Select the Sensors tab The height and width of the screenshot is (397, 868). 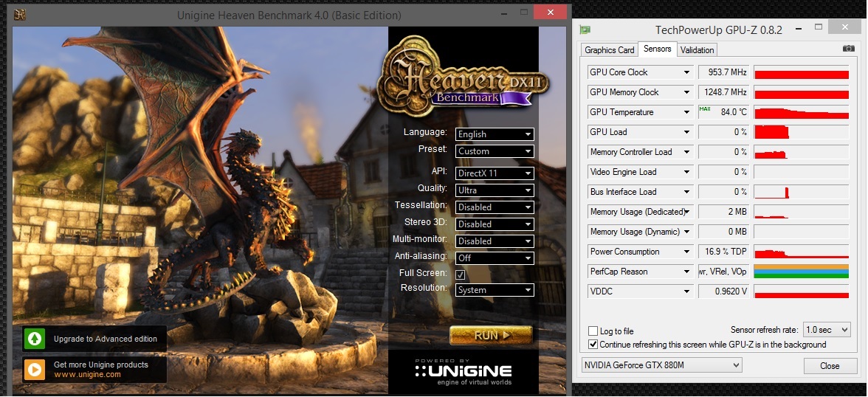(658, 49)
